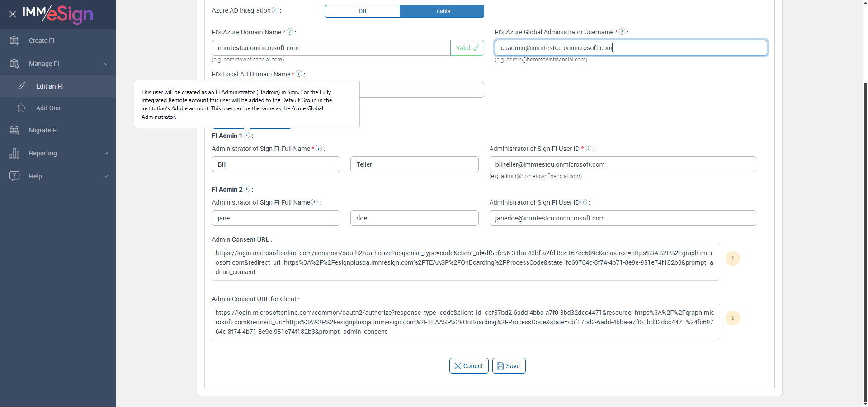Click the Azure AD Integration info icon
Screen dimensions: 868x407
pyautogui.click(x=275, y=10)
